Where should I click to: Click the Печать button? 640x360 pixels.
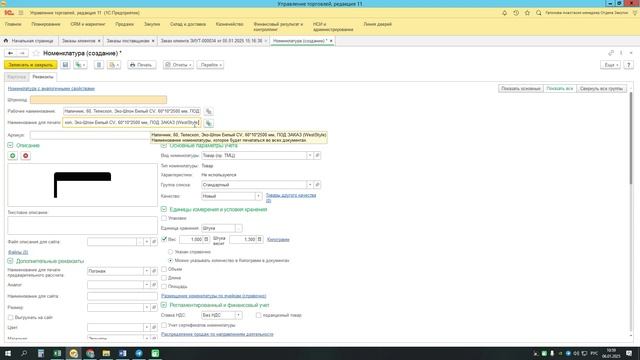[141, 65]
